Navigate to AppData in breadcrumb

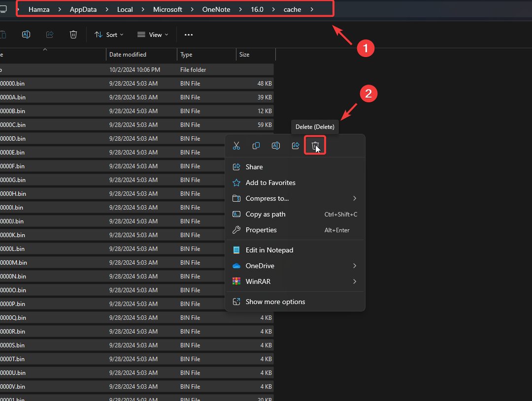[x=83, y=9]
